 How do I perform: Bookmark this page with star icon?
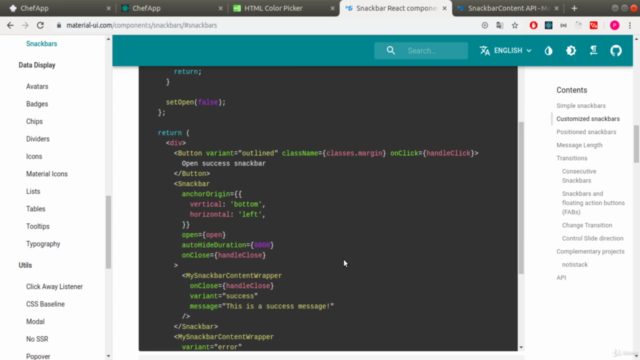click(515, 25)
